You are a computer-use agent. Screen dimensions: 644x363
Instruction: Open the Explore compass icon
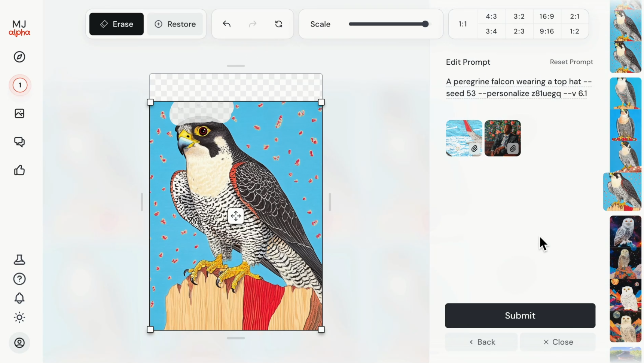(x=19, y=57)
